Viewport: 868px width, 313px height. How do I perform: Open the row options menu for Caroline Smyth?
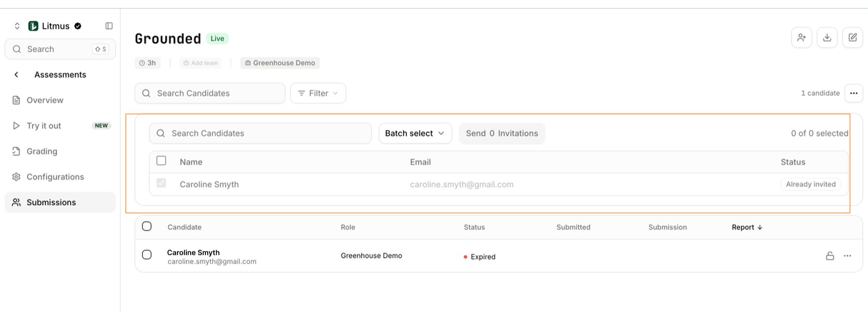pyautogui.click(x=847, y=256)
